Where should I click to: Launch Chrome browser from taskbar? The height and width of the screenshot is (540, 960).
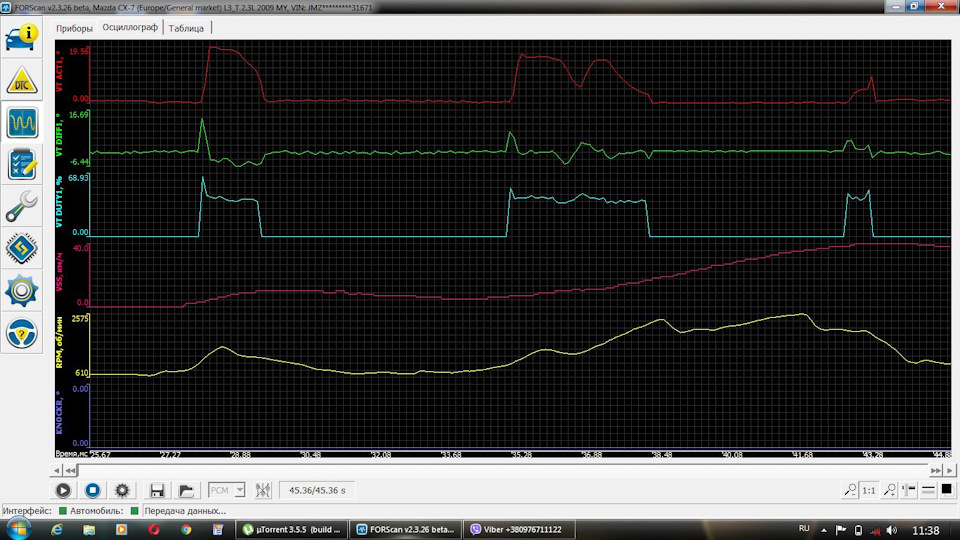186,530
